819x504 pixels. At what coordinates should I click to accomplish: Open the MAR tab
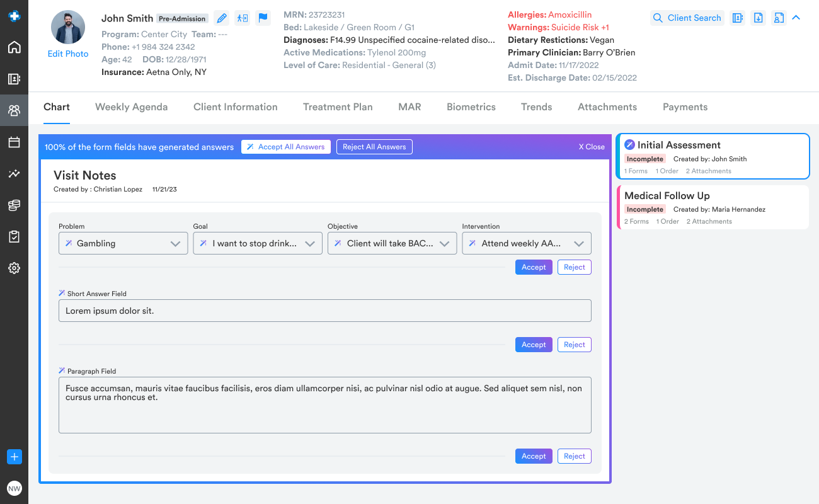[409, 107]
